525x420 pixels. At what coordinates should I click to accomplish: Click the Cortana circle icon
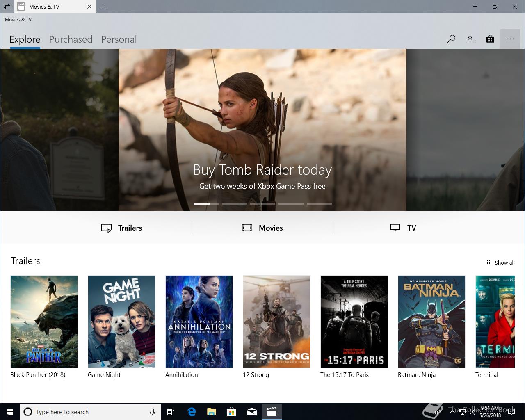click(x=28, y=412)
